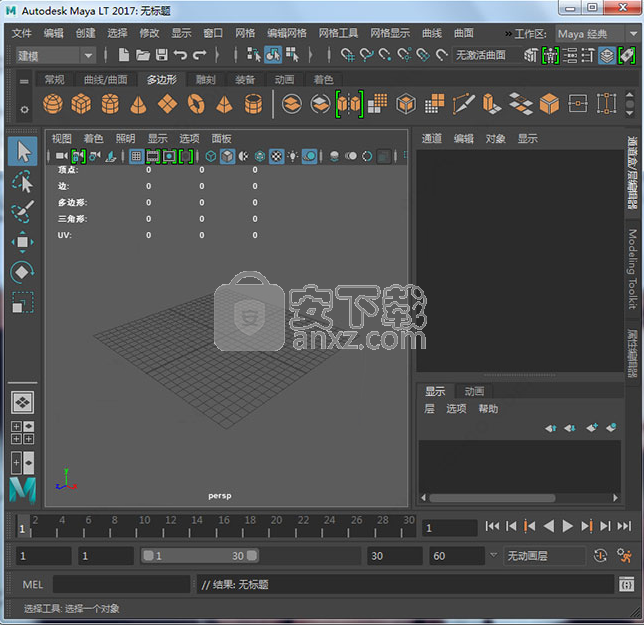Open the 编辑网格 menu

(x=287, y=33)
